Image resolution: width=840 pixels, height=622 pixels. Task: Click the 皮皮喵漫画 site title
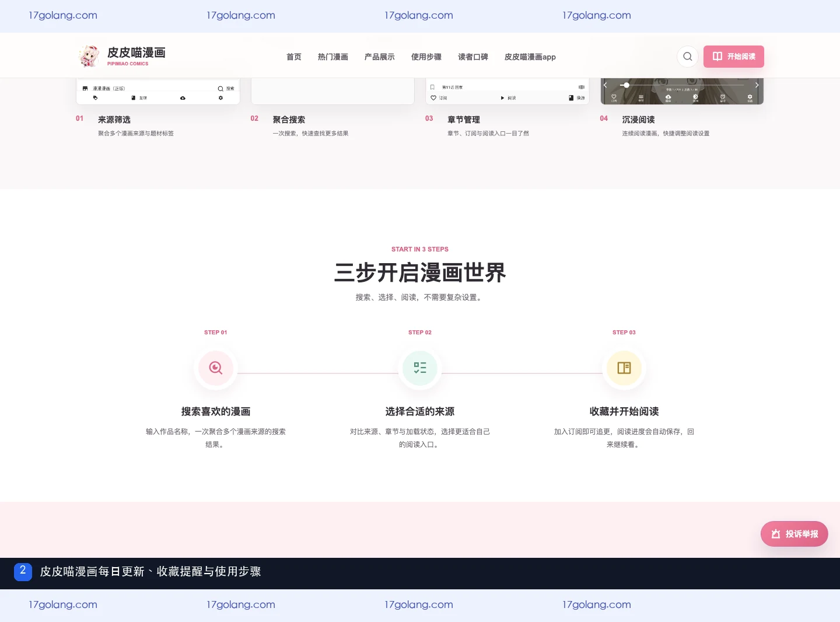(x=136, y=53)
